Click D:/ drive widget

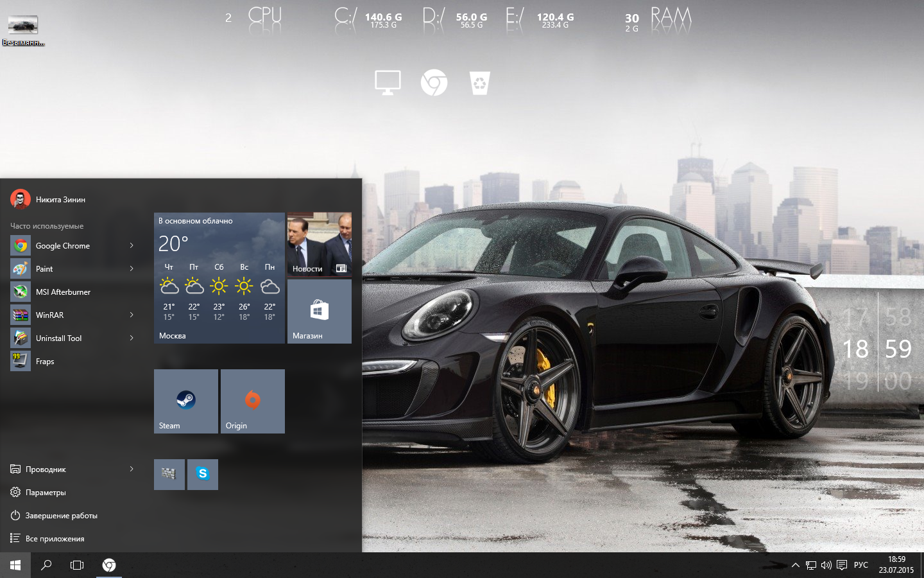click(x=456, y=19)
